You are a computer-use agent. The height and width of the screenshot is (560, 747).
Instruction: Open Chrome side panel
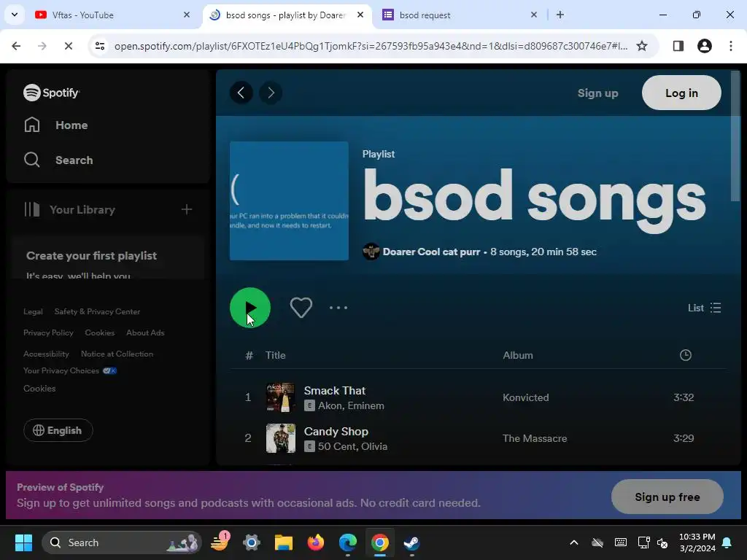pos(678,46)
